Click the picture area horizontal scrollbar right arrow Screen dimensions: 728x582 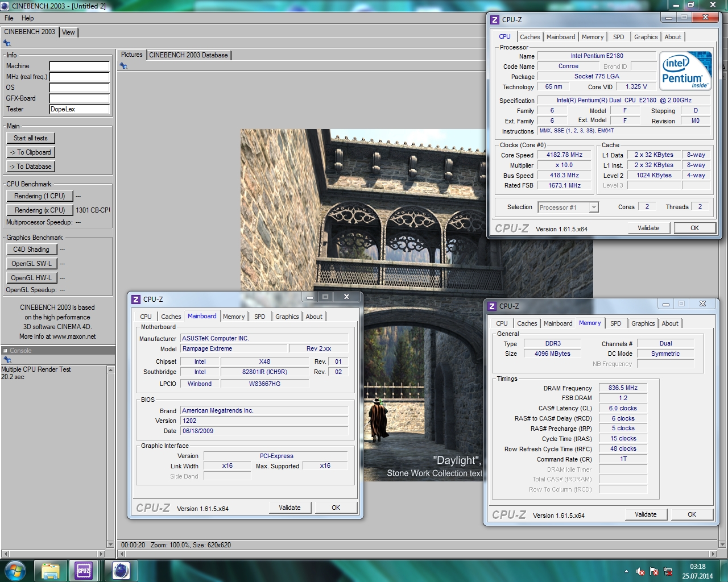pos(713,554)
